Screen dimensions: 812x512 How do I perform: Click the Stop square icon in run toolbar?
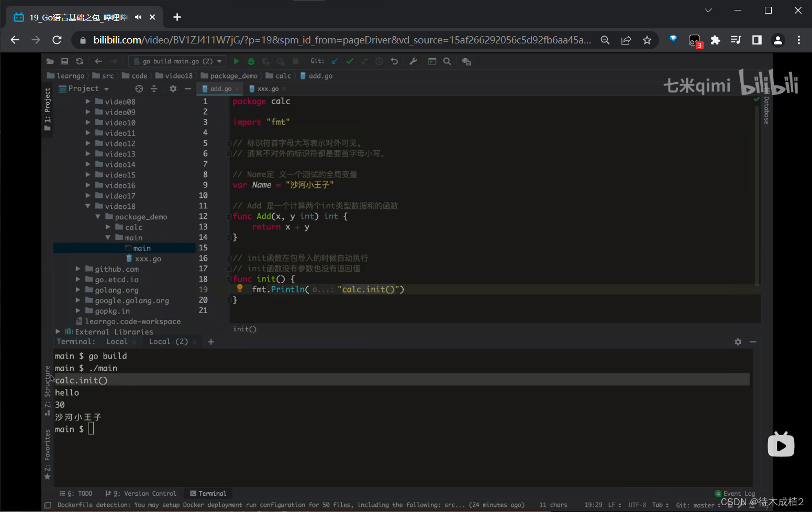coord(295,61)
